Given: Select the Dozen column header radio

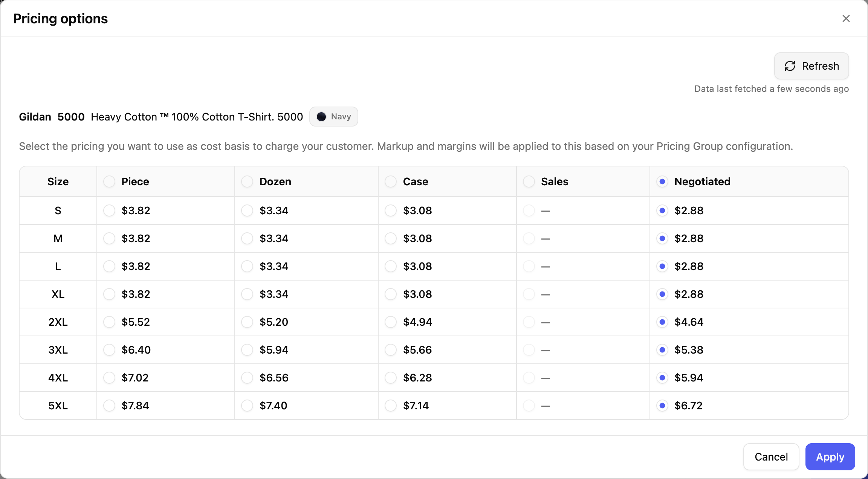Looking at the screenshot, I should [x=247, y=182].
